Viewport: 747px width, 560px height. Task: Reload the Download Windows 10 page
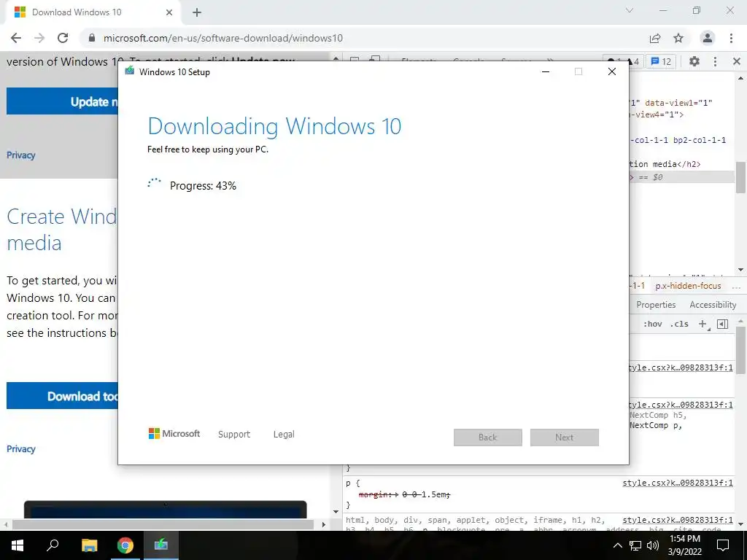(63, 38)
